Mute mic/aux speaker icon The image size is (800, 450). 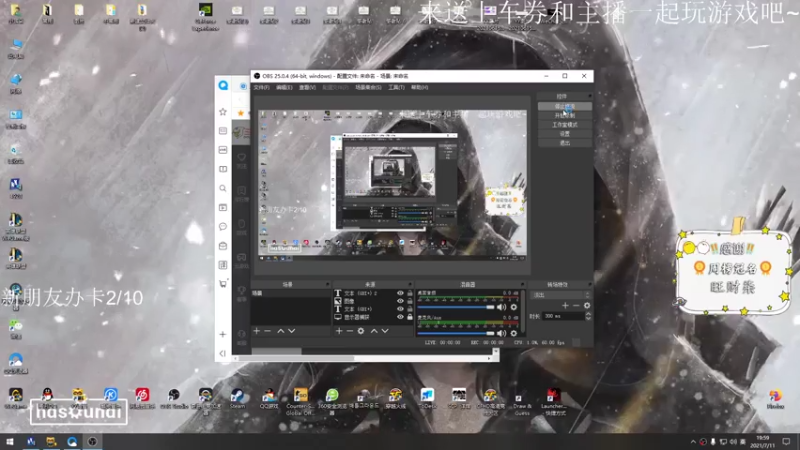pos(502,333)
